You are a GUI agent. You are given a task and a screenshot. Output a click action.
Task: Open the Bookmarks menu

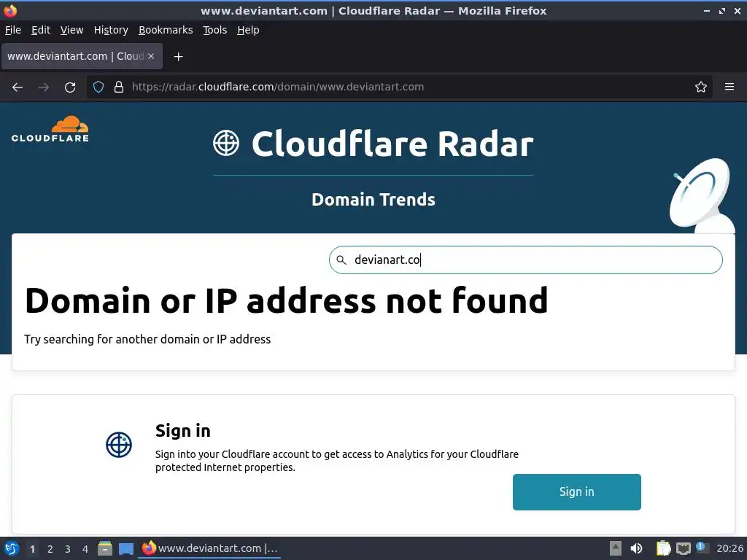click(x=166, y=30)
